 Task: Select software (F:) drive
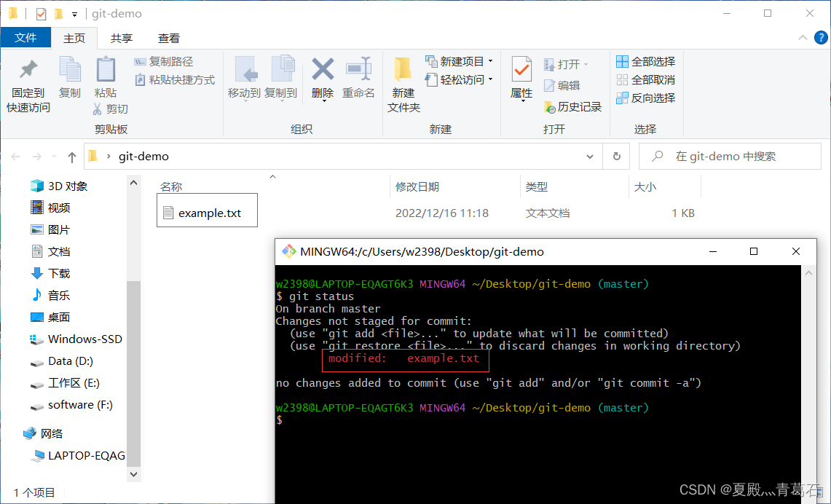coord(71,405)
